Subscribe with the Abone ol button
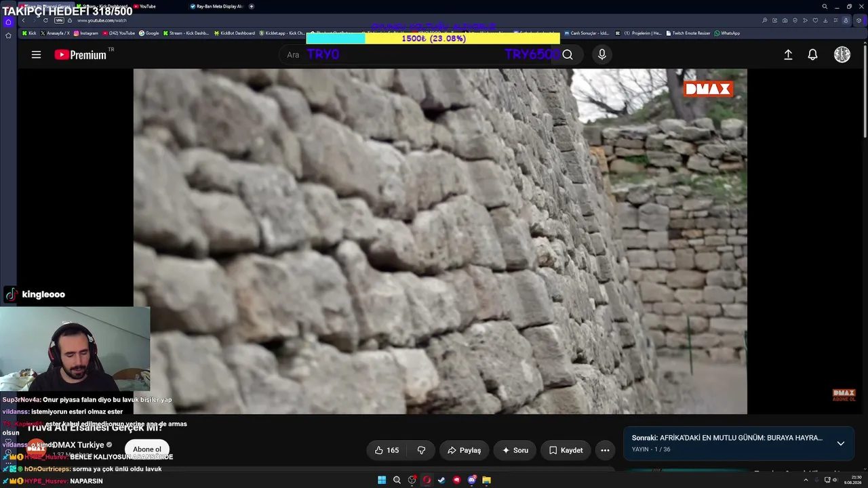 [147, 449]
